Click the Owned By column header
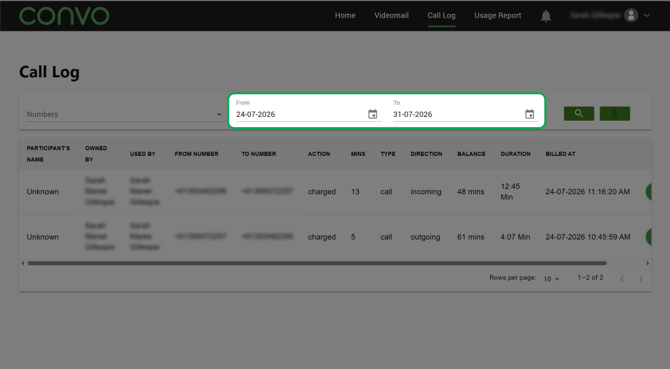The image size is (670, 369). click(96, 154)
